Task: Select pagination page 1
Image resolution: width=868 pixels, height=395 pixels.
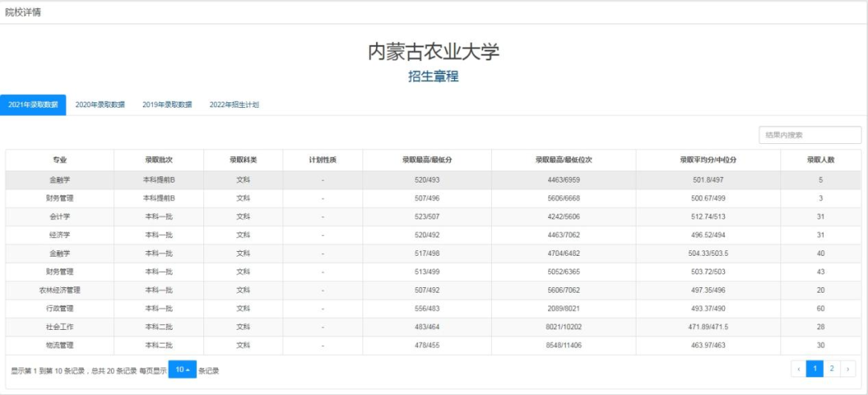Action: click(x=814, y=368)
